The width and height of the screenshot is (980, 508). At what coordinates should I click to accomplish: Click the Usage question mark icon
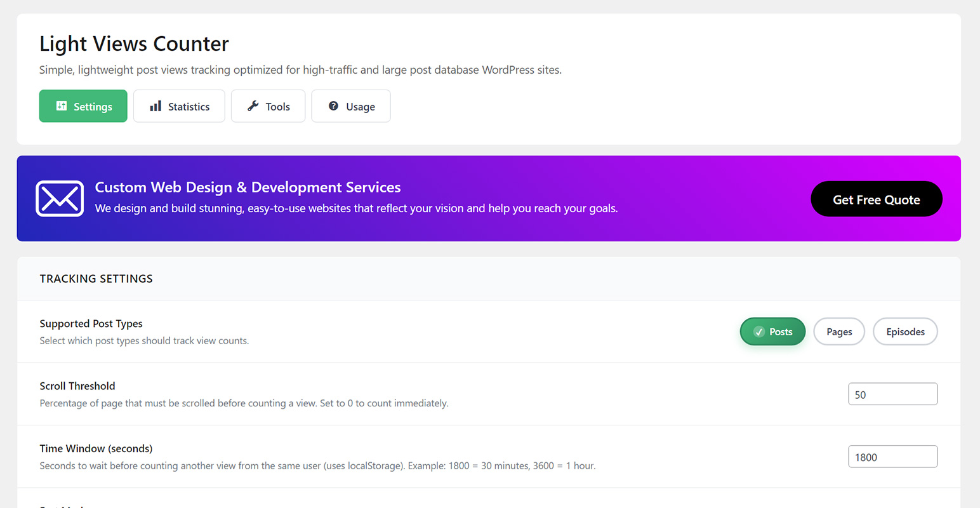click(333, 106)
